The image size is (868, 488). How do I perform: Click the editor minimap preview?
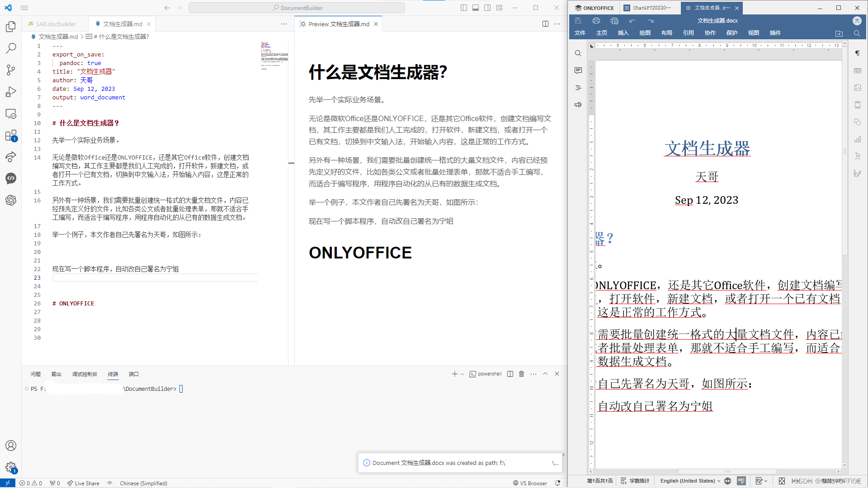274,56
